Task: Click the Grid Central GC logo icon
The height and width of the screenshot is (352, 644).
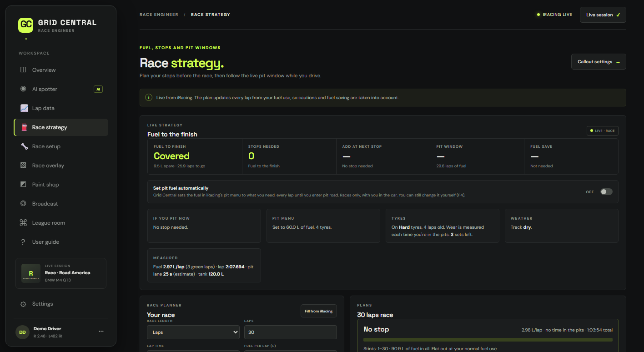Action: click(26, 25)
